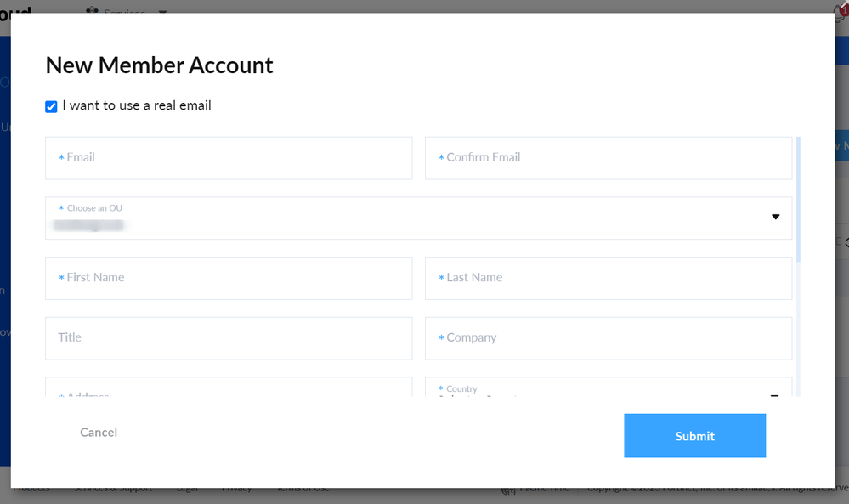Click the 'New Member Account' heading
849x504 pixels.
coord(159,65)
